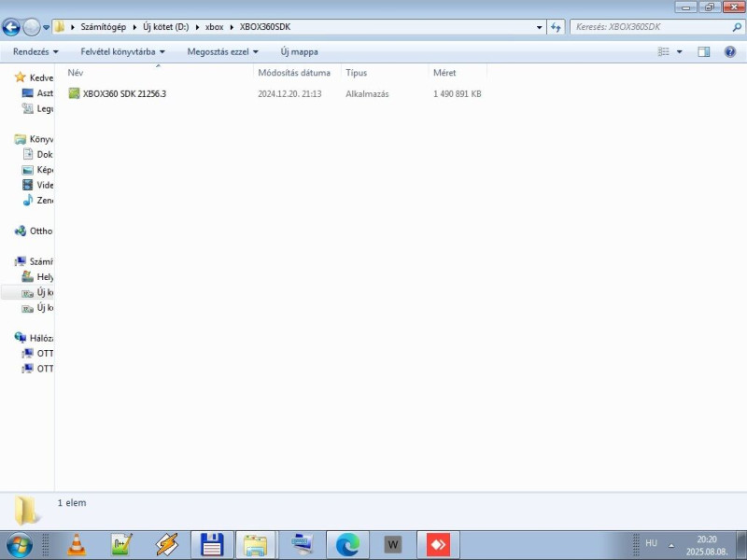Sort by Módosítás dátuma column

(x=297, y=73)
